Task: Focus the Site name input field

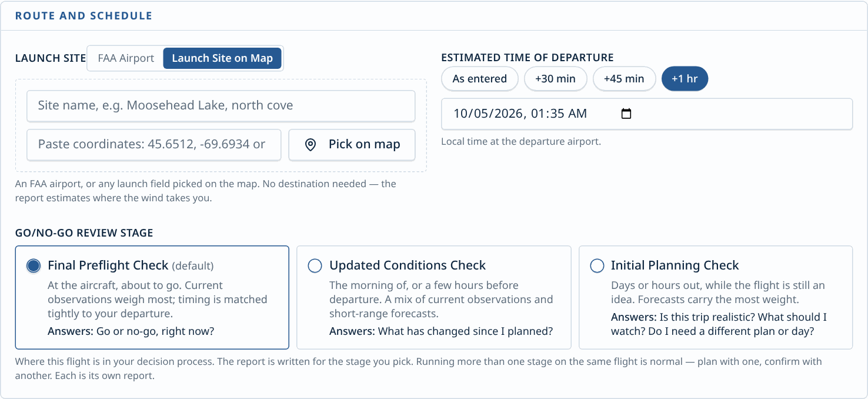Action: [221, 106]
